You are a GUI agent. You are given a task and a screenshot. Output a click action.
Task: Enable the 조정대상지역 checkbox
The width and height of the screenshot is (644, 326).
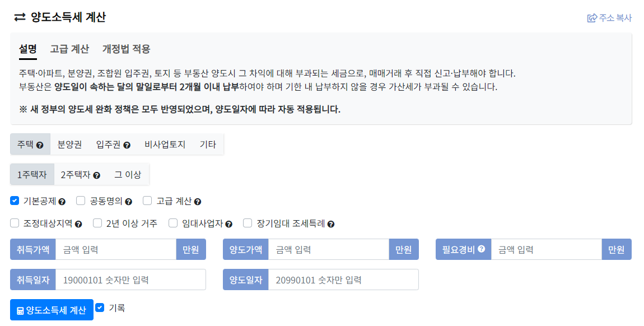tap(14, 222)
